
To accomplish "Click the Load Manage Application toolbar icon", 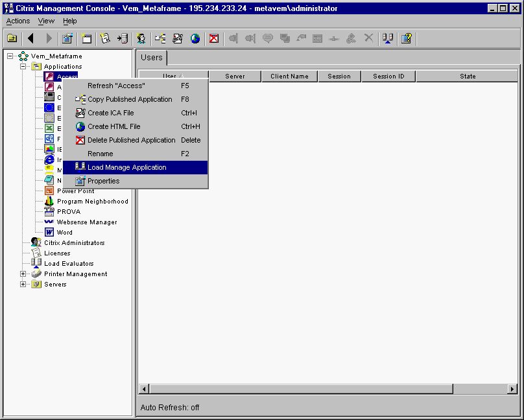I will [x=388, y=38].
